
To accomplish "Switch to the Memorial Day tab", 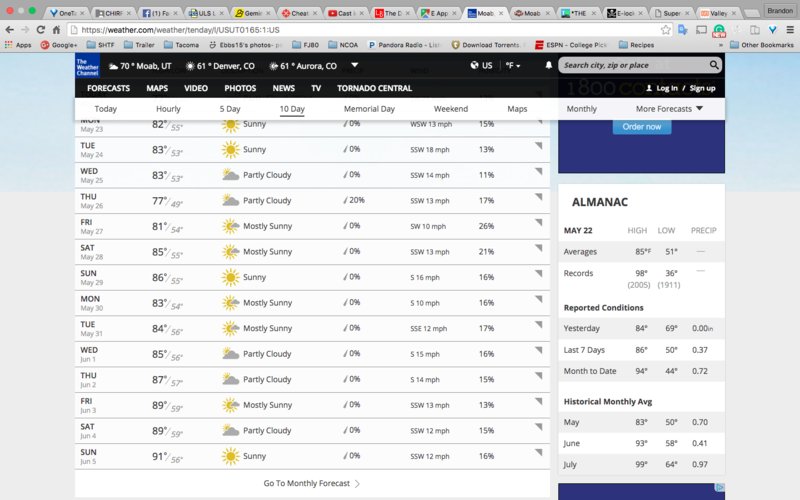I will (369, 109).
